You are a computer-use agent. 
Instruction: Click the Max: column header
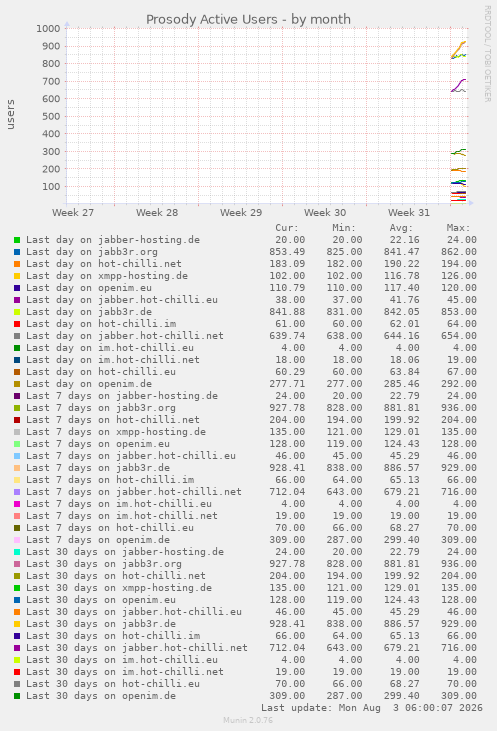[459, 228]
